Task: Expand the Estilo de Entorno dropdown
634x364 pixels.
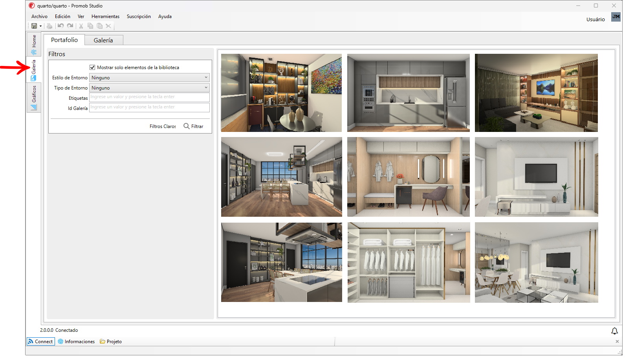Action: click(149, 78)
